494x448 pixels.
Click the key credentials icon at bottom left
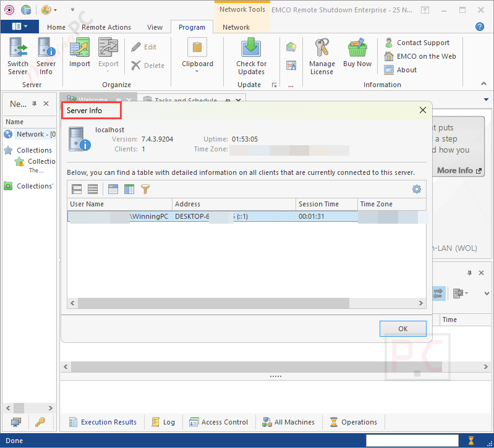[x=40, y=422]
